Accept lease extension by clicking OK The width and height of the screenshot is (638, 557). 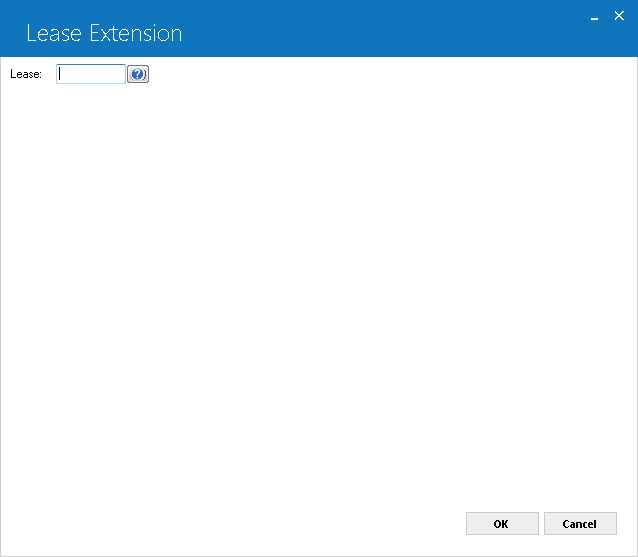coord(502,524)
